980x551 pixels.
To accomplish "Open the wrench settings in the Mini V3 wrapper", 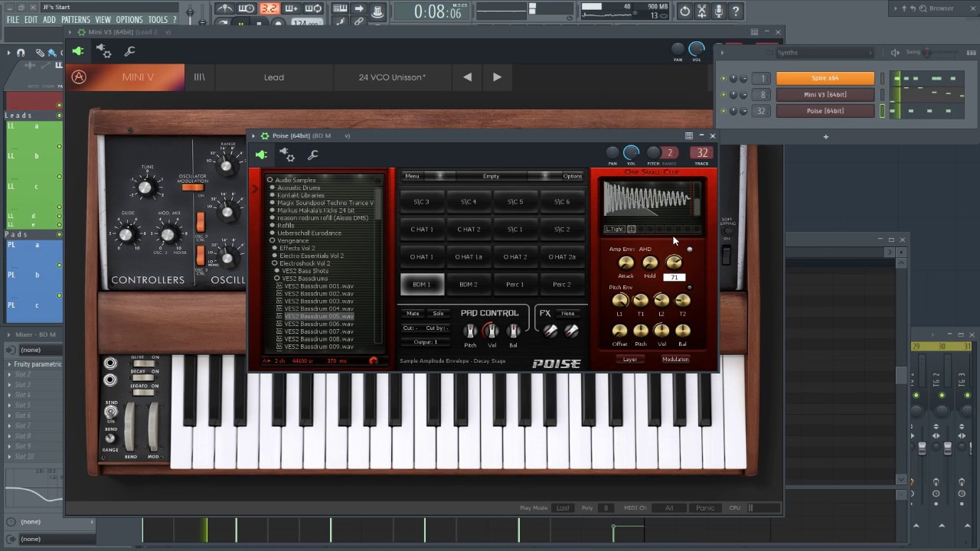I will pos(129,51).
